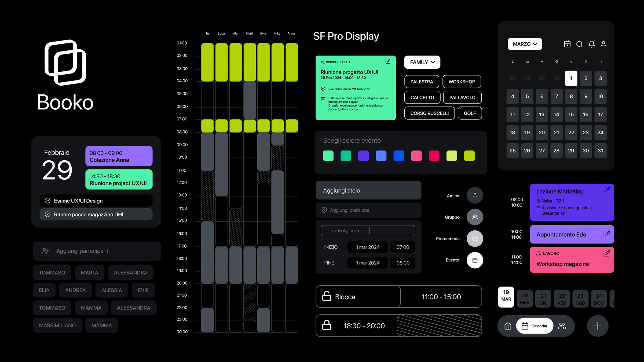Image resolution: width=644 pixels, height=362 pixels.
Task: Pick the hot pink event color
Action: coord(434,156)
